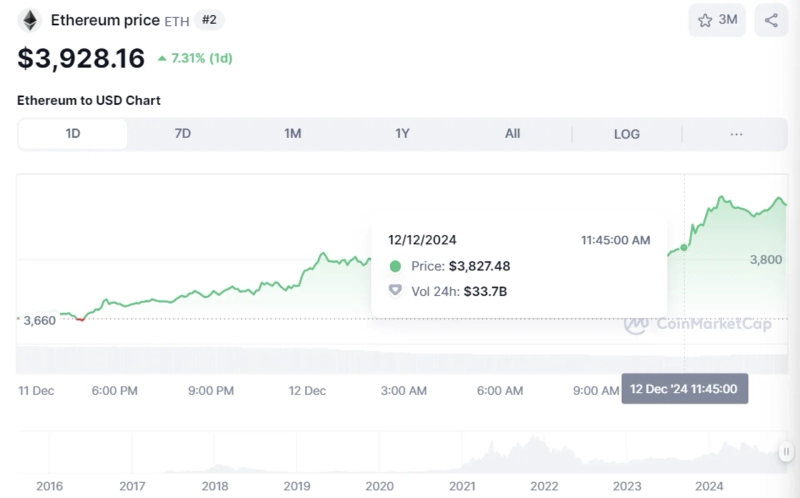Grab the range slider handle on timeline

[786, 452]
